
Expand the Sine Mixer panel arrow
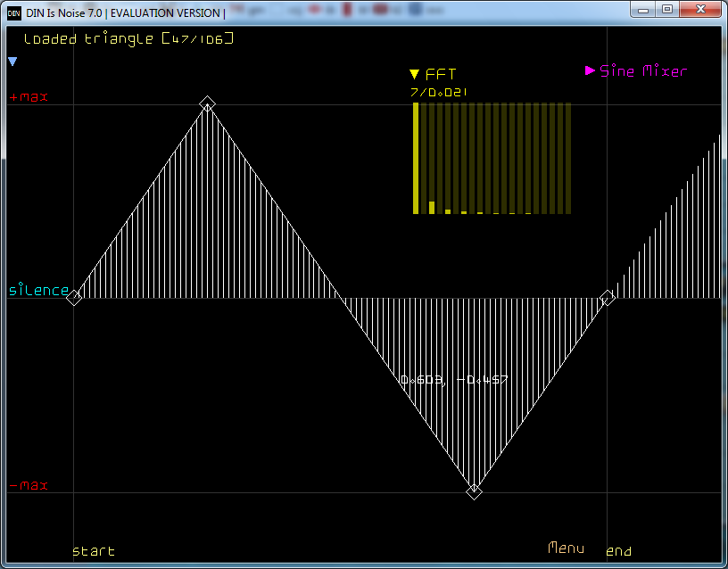(590, 70)
